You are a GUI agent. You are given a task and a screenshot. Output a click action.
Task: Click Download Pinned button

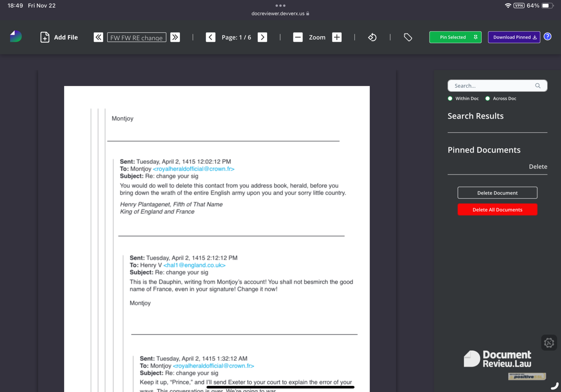pyautogui.click(x=514, y=37)
